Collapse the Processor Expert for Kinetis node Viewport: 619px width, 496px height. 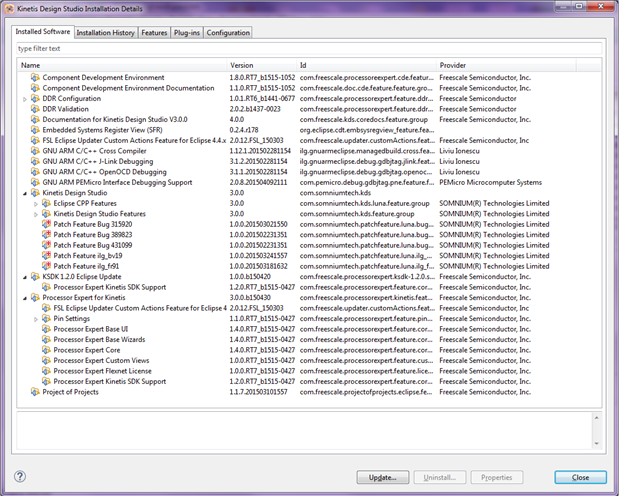[x=25, y=298]
